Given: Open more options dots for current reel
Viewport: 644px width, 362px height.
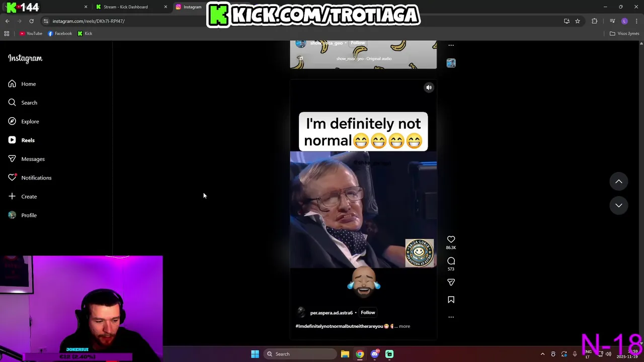Looking at the screenshot, I should click(451, 317).
